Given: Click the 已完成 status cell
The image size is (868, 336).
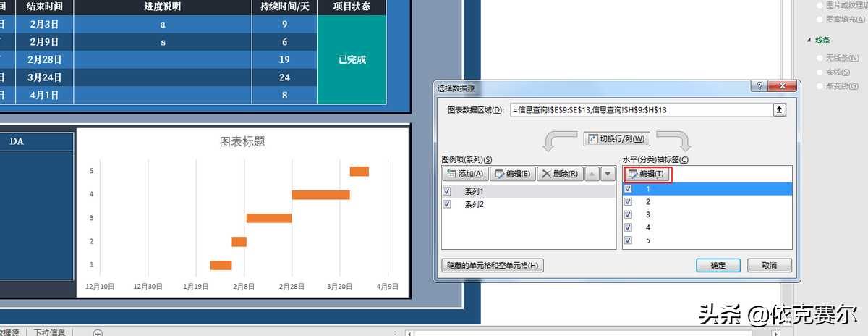Looking at the screenshot, I should [x=352, y=60].
